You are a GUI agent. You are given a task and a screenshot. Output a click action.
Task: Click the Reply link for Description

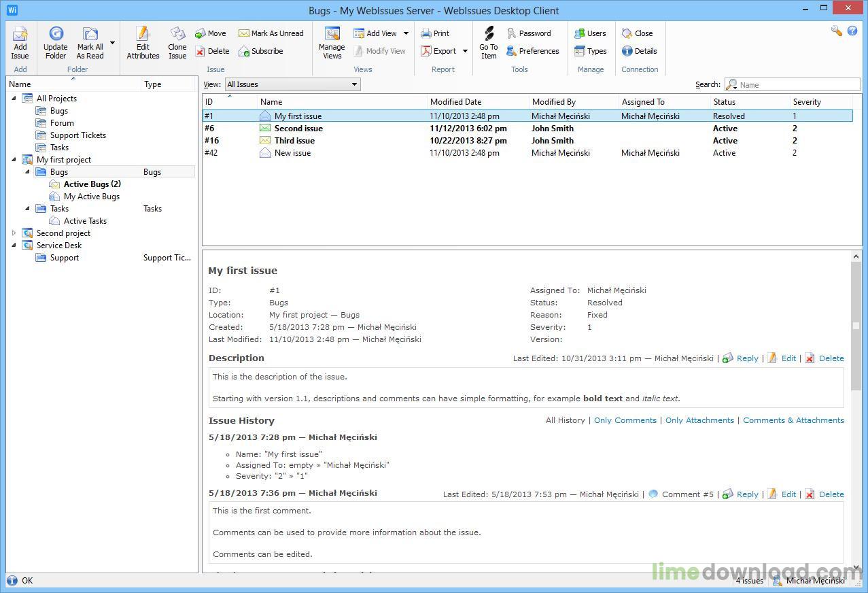747,358
